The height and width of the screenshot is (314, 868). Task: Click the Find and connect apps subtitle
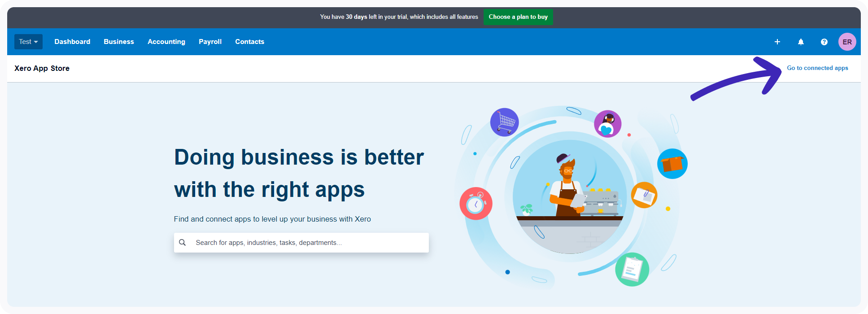click(272, 219)
